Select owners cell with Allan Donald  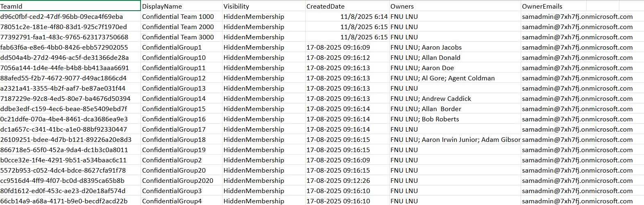(x=454, y=57)
